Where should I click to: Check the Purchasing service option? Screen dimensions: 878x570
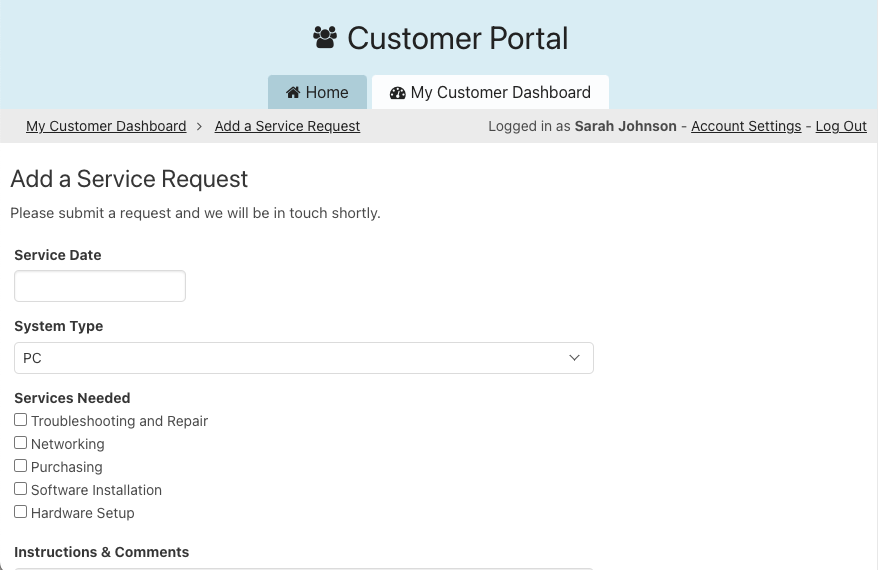point(20,466)
